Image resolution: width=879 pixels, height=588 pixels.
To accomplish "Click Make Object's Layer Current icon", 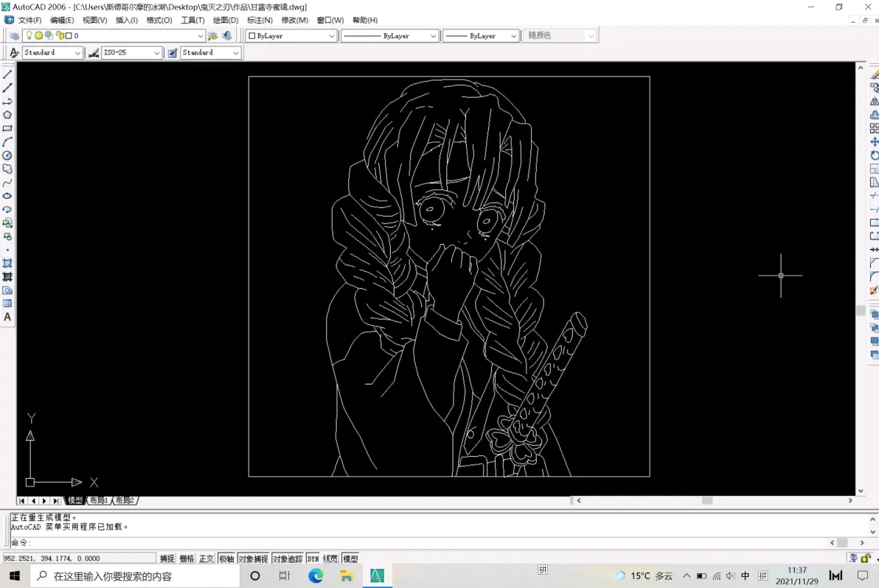I will pyautogui.click(x=212, y=36).
